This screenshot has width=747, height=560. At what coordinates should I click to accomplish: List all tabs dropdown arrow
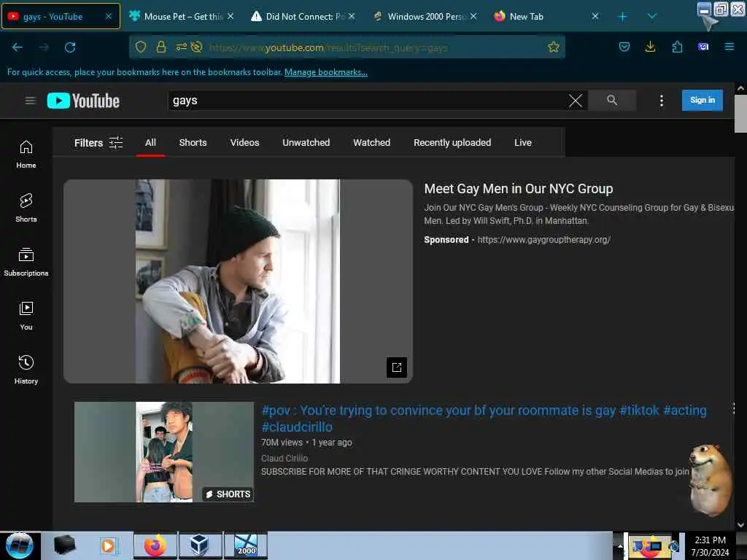pos(651,17)
